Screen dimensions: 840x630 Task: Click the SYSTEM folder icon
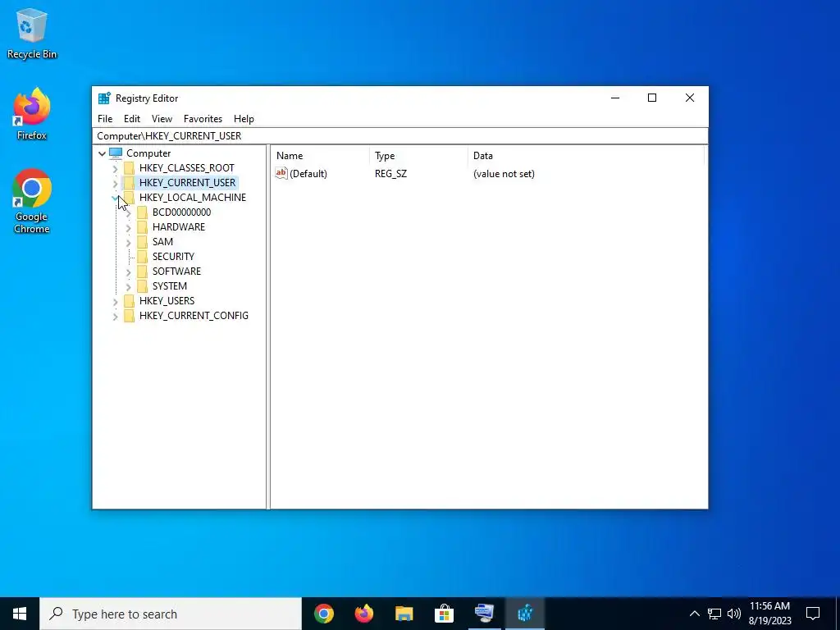pos(142,286)
